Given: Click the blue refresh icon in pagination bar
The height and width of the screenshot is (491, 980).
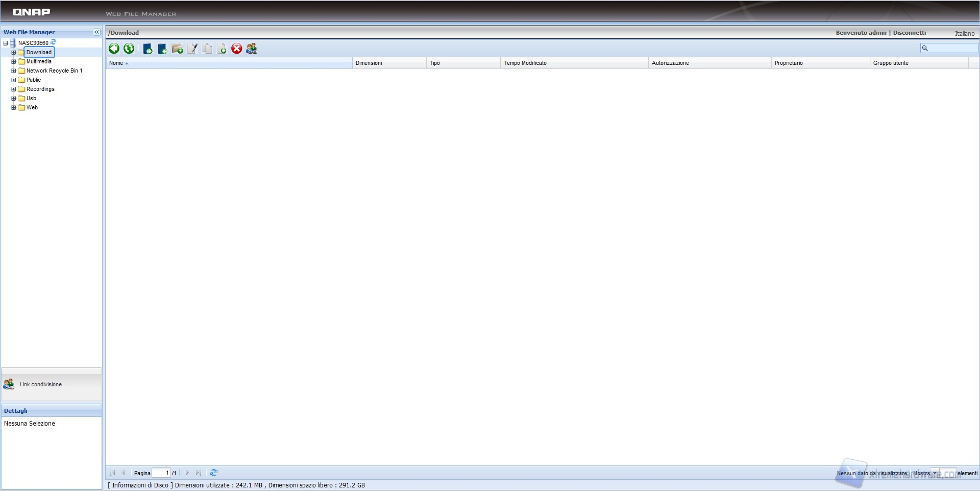Looking at the screenshot, I should [214, 473].
